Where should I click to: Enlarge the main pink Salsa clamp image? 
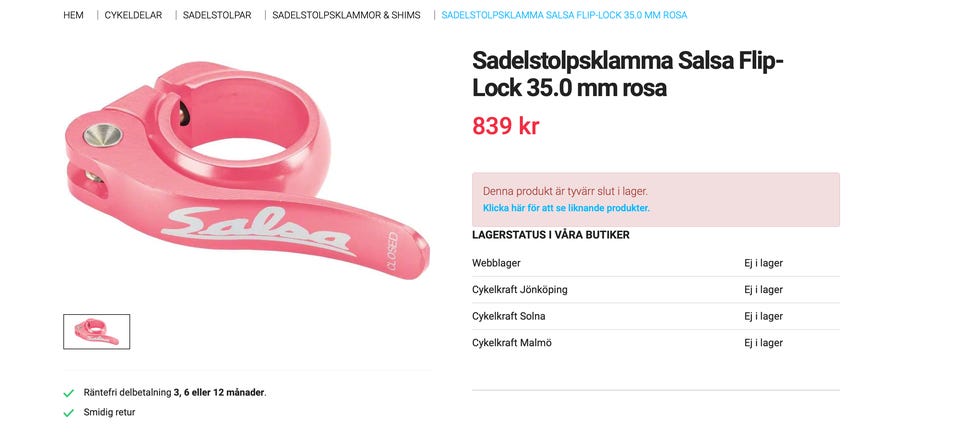[x=246, y=172]
